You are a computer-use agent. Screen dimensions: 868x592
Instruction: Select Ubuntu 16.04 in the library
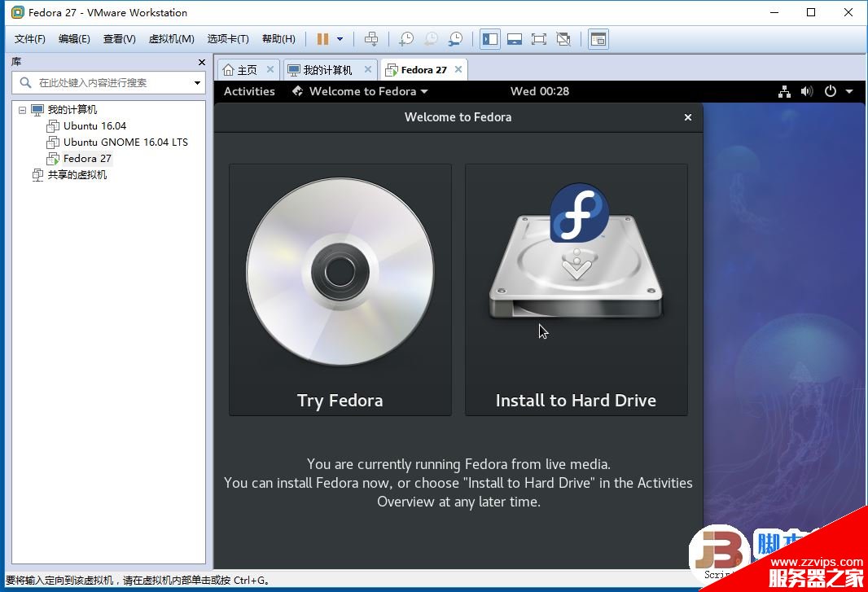94,125
